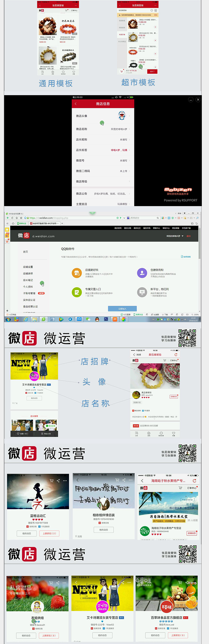Switch to the 微店网页版登录页面 browser tab
Screen dimensions: 209x644
[44, 223]
